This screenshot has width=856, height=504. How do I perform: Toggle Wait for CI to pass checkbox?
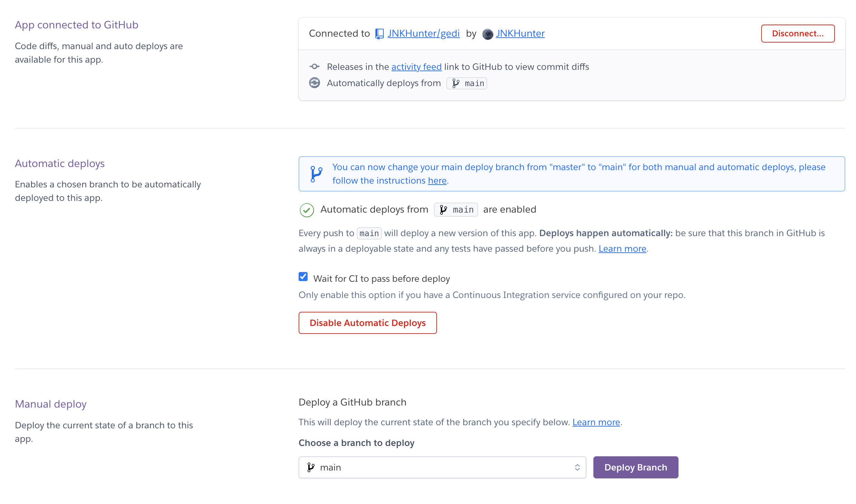303,277
